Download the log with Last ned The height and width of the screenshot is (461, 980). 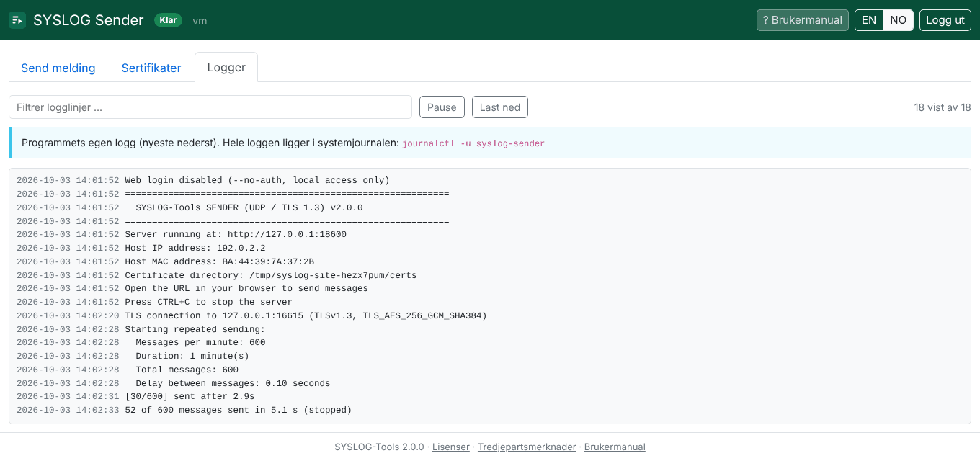[500, 107]
